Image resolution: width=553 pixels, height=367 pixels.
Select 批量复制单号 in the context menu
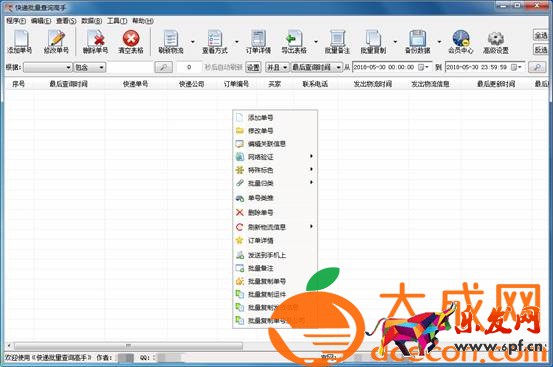click(x=275, y=281)
